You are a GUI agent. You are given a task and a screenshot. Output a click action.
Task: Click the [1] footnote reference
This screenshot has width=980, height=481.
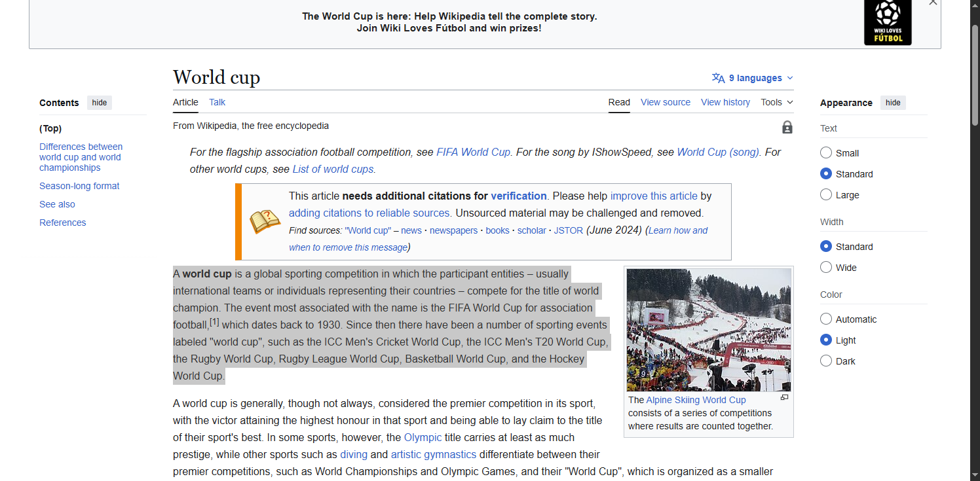pyautogui.click(x=214, y=322)
